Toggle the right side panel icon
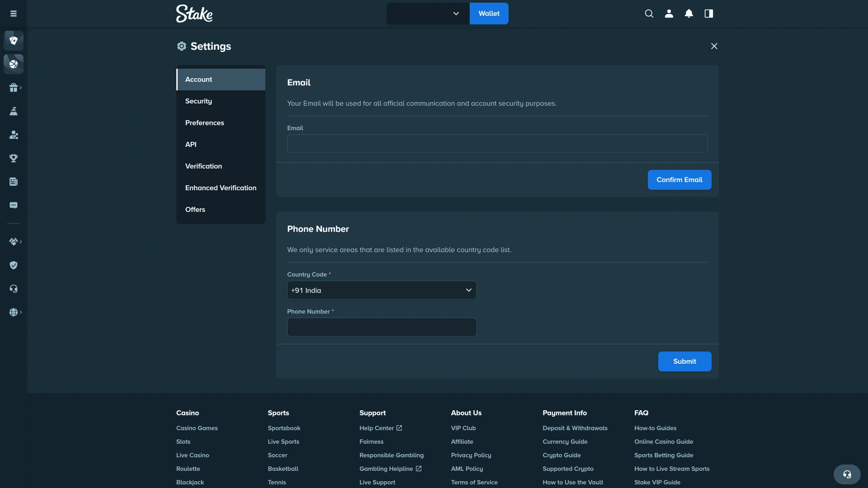Screen dimensions: 868x488 [709, 14]
